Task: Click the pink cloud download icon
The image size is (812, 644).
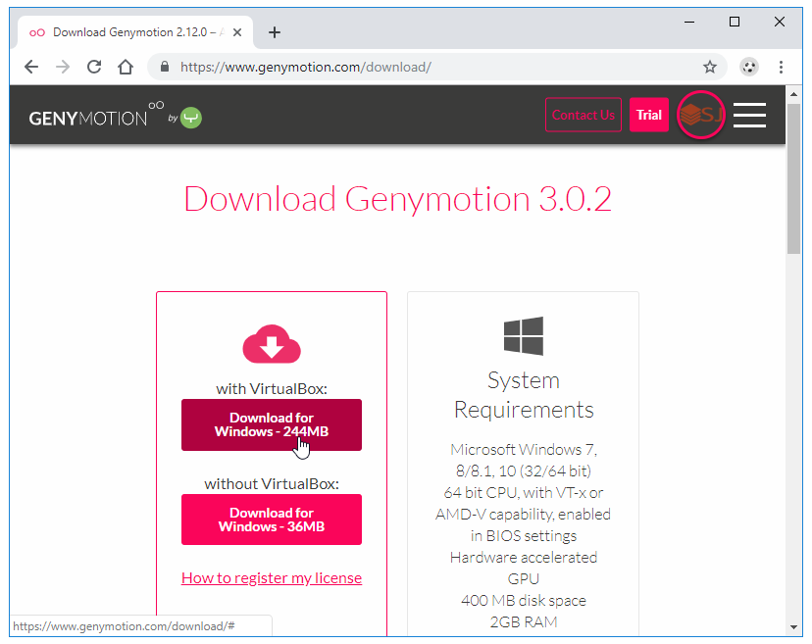Action: (x=272, y=345)
